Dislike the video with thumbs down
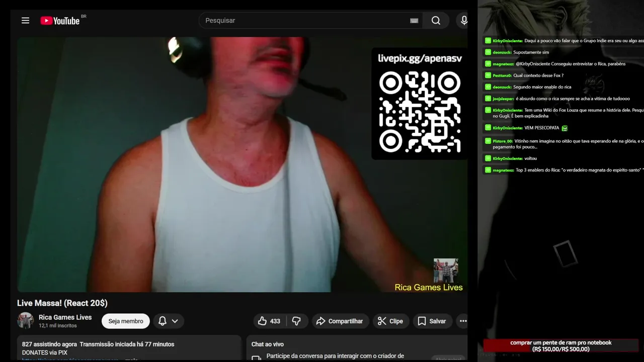 (297, 321)
